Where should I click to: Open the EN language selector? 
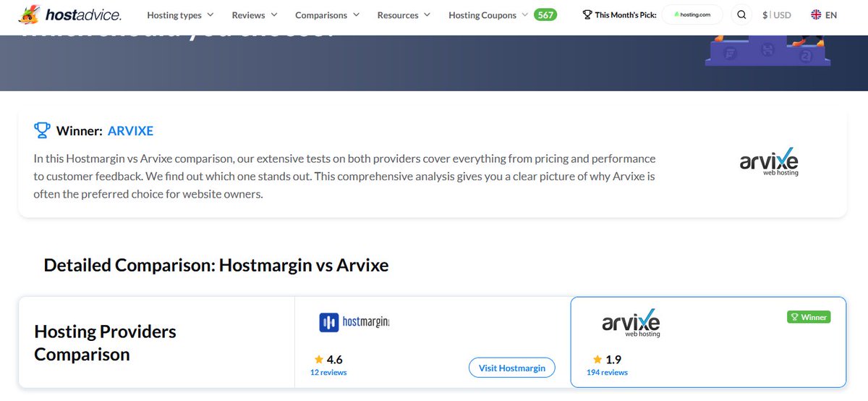pyautogui.click(x=824, y=14)
